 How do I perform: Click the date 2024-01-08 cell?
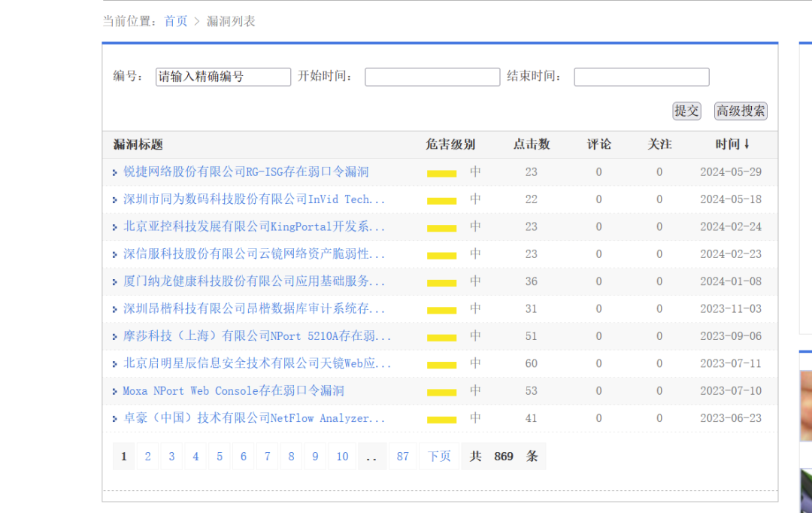click(731, 281)
